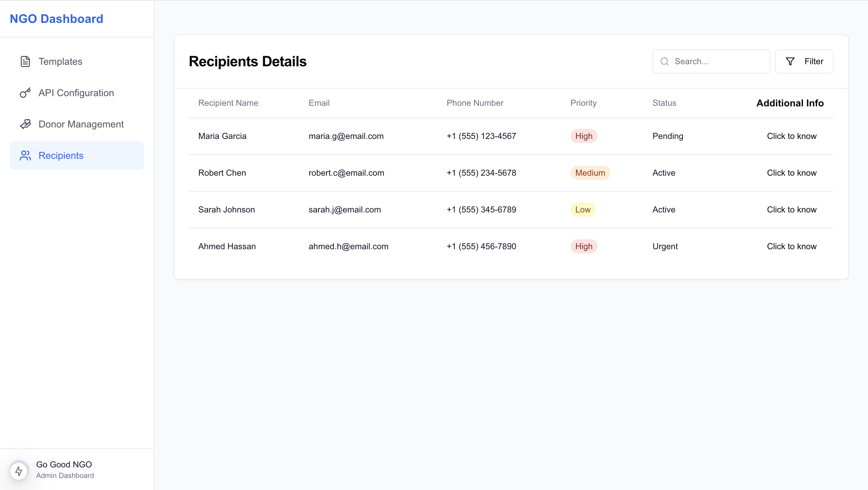The image size is (868, 490).
Task: Click the NGO Dashboard title
Action: click(x=56, y=19)
